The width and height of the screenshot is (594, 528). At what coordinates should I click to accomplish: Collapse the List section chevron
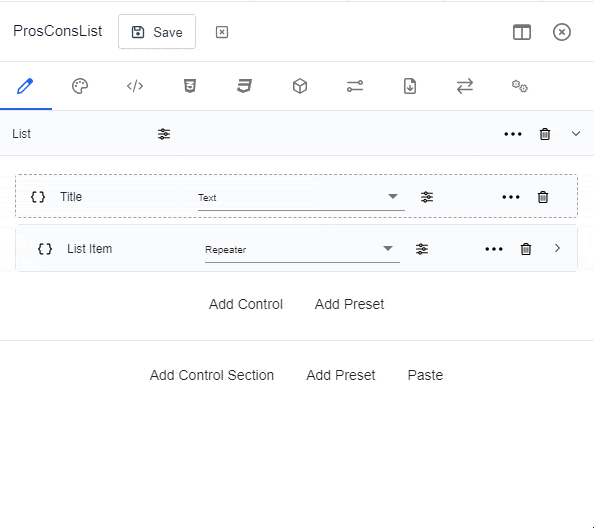[576, 134]
